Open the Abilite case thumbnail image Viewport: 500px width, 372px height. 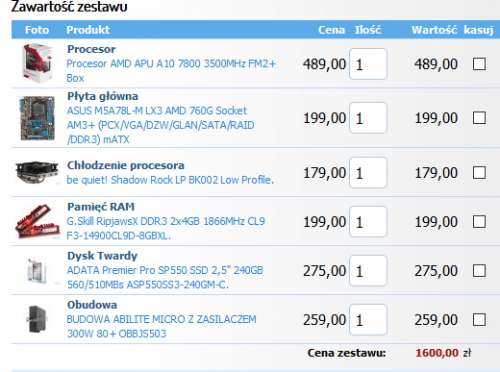[x=37, y=319]
